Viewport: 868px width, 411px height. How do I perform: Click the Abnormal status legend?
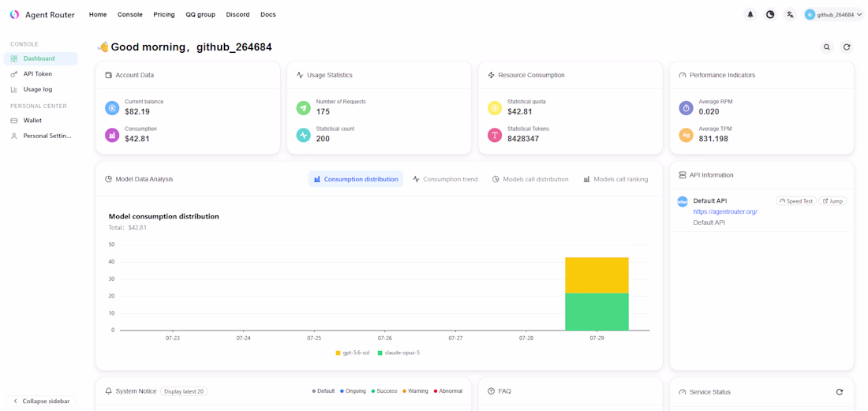pos(448,391)
